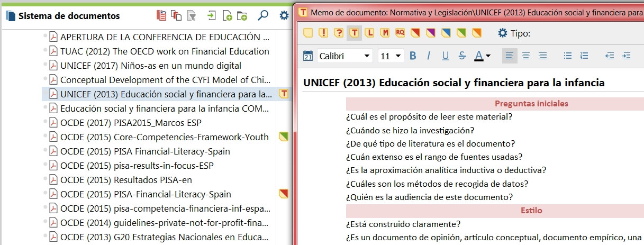The image size is (644, 245).
Task: Insert a numbered list
Action: point(584,56)
